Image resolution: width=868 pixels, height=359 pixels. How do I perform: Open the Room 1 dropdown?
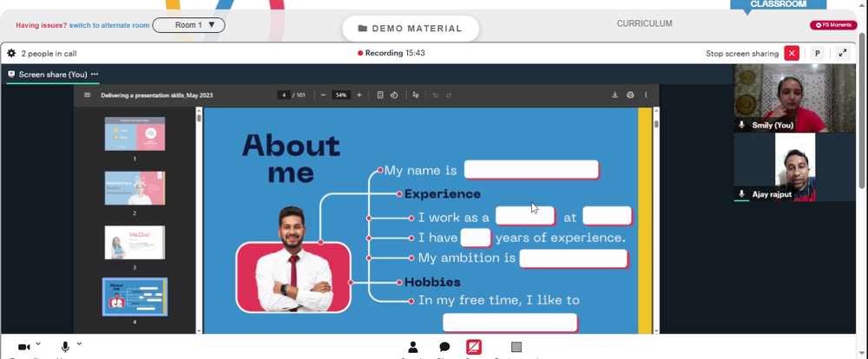[x=188, y=25]
